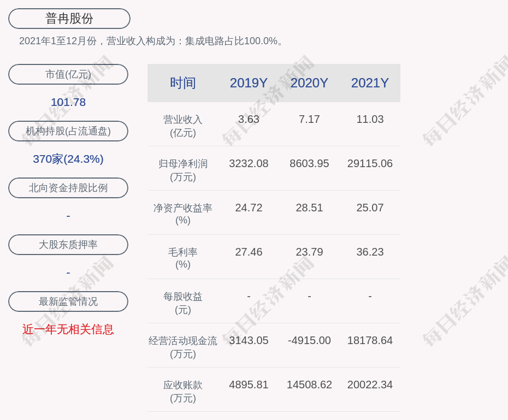The image size is (508, 420).
Task: Click revenue value 3.63
Action: (x=249, y=119)
